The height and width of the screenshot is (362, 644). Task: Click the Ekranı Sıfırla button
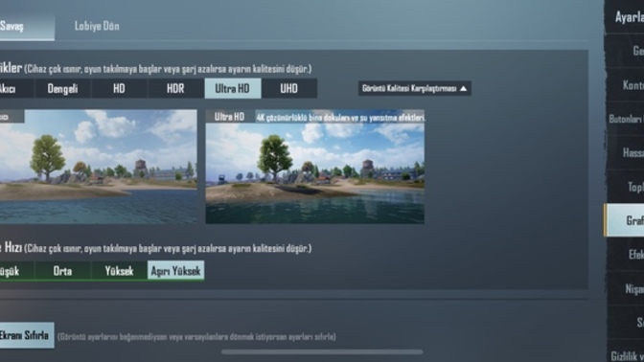pyautogui.click(x=27, y=335)
